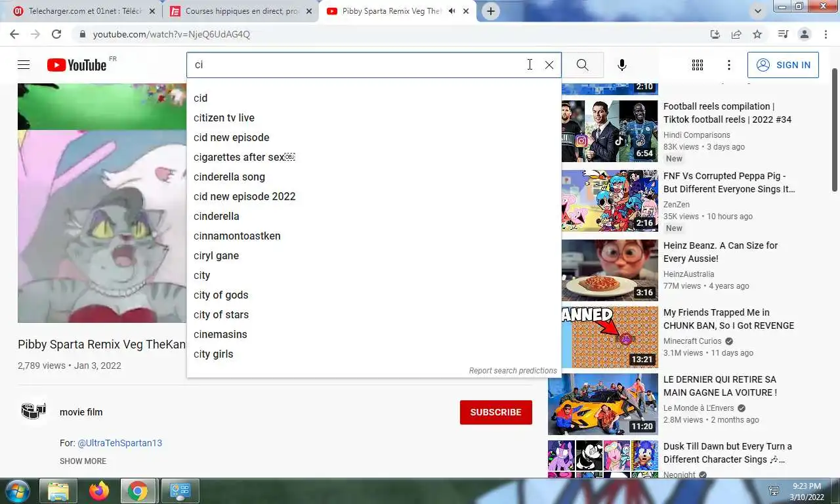Select the "cinderella" suggestion
This screenshot has width=840, height=504.
[374, 216]
